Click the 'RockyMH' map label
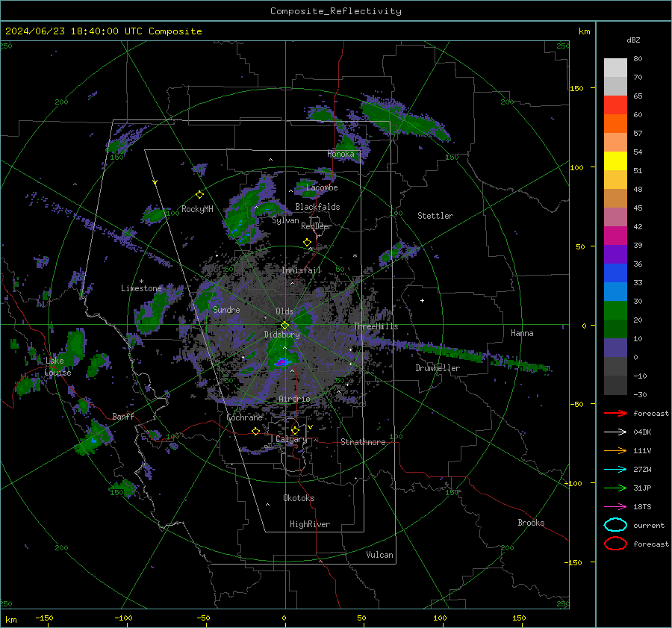 [197, 209]
